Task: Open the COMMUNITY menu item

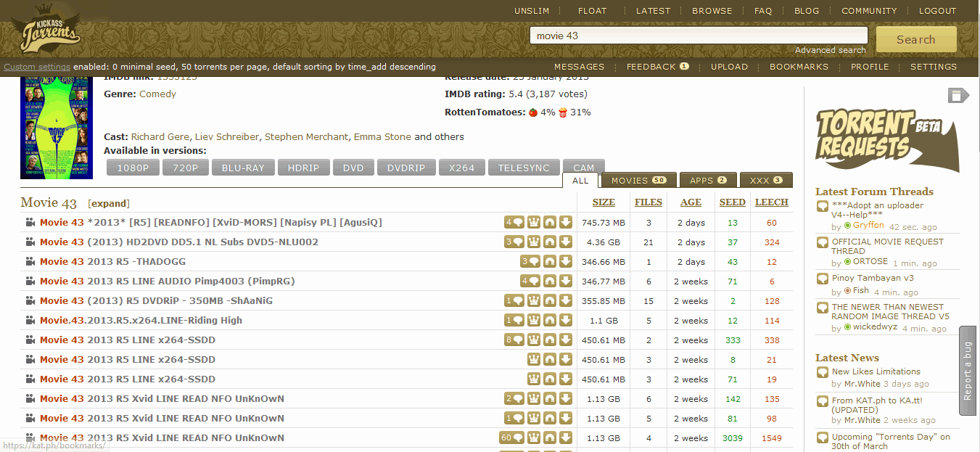Action: [x=869, y=11]
